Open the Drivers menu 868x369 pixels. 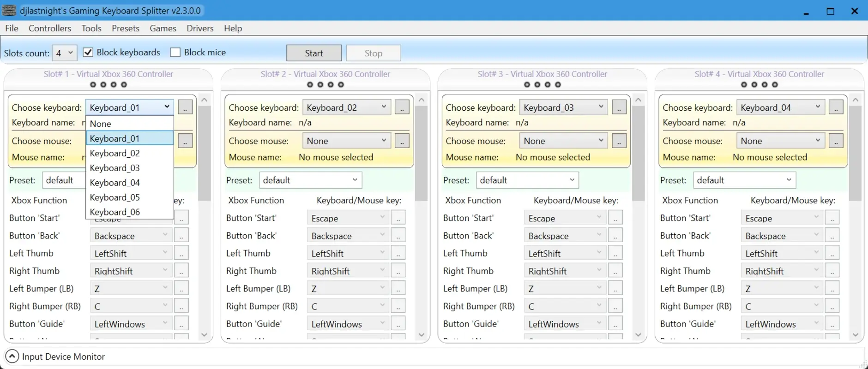click(200, 28)
